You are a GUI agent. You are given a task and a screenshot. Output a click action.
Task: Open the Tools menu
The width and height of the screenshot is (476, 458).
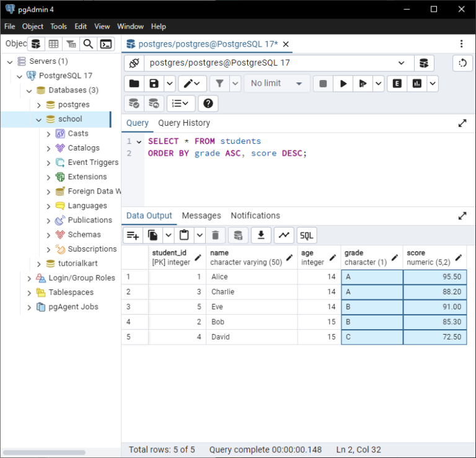point(59,27)
